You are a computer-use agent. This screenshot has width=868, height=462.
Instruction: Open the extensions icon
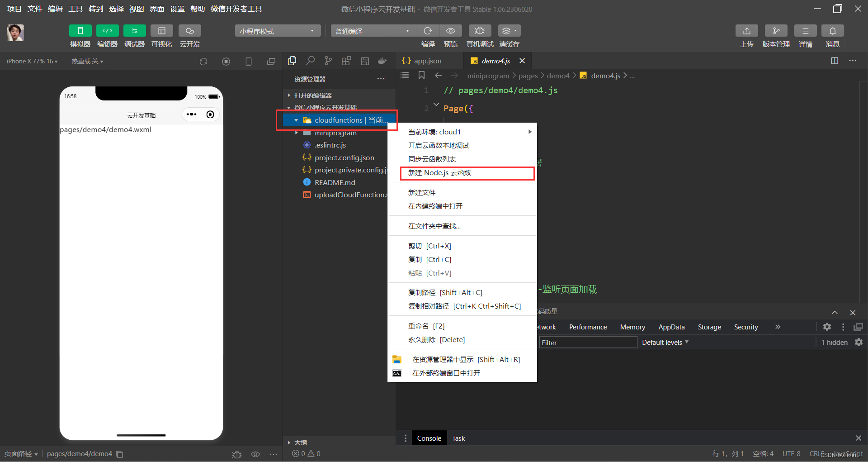coord(346,61)
